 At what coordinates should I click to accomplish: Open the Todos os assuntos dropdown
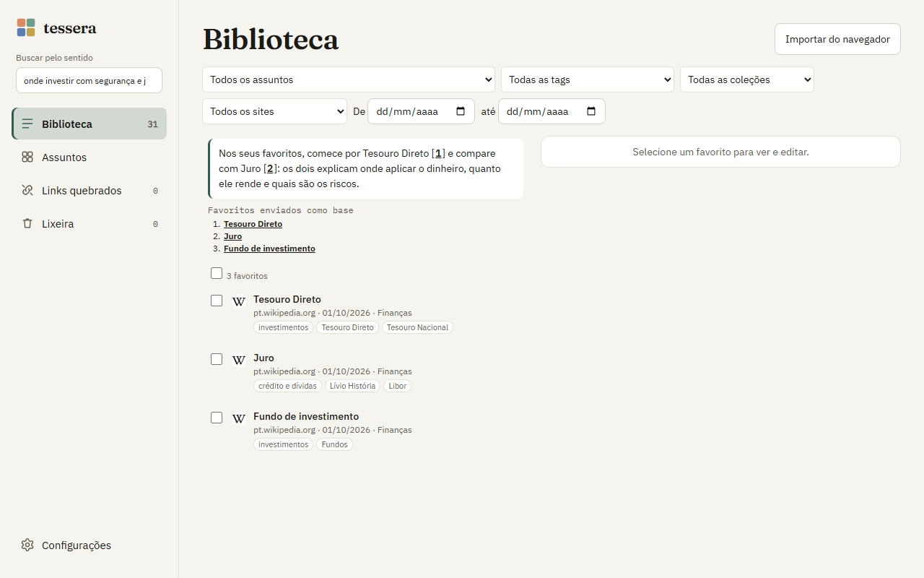point(349,79)
